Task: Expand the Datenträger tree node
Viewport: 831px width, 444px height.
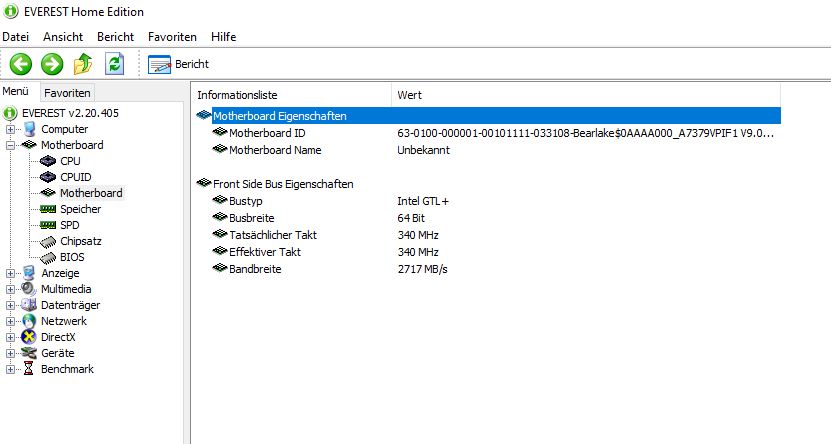Action: (x=10, y=305)
